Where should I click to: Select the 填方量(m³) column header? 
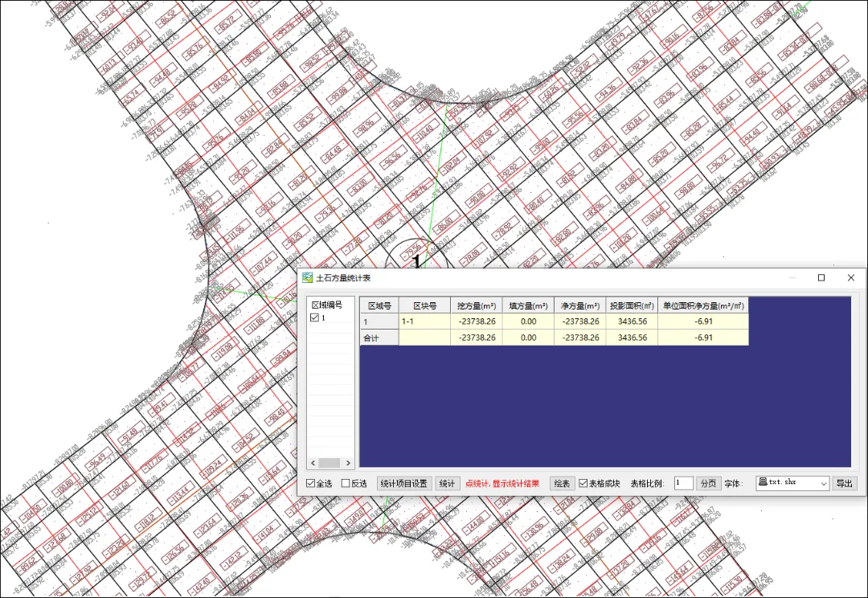click(528, 305)
